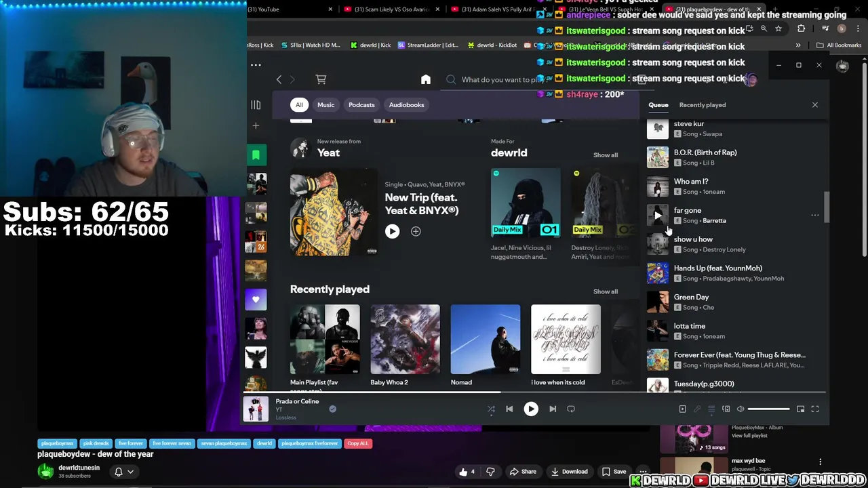Image resolution: width=868 pixels, height=488 pixels.
Task: Add New Trip to library with plus icon
Action: click(416, 231)
